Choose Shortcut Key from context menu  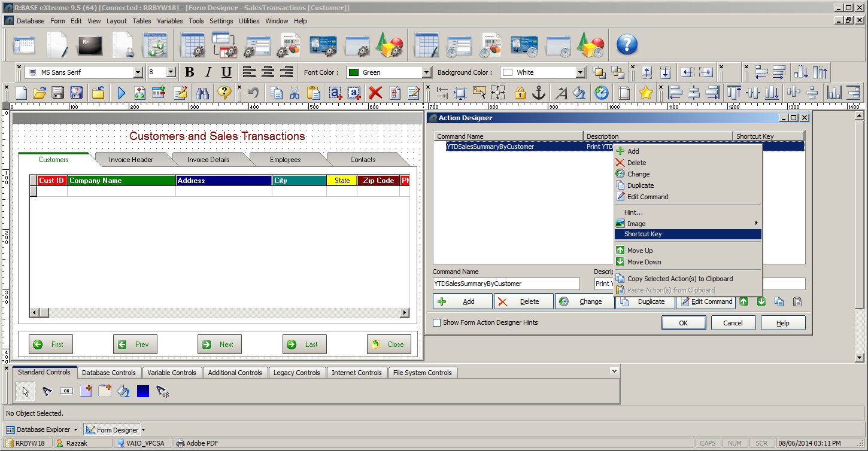pos(643,234)
